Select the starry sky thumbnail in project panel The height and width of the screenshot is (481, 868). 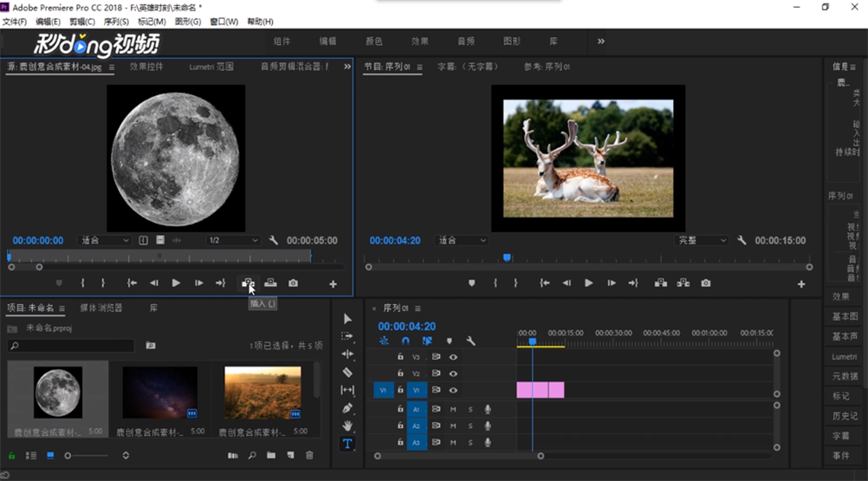pyautogui.click(x=159, y=393)
